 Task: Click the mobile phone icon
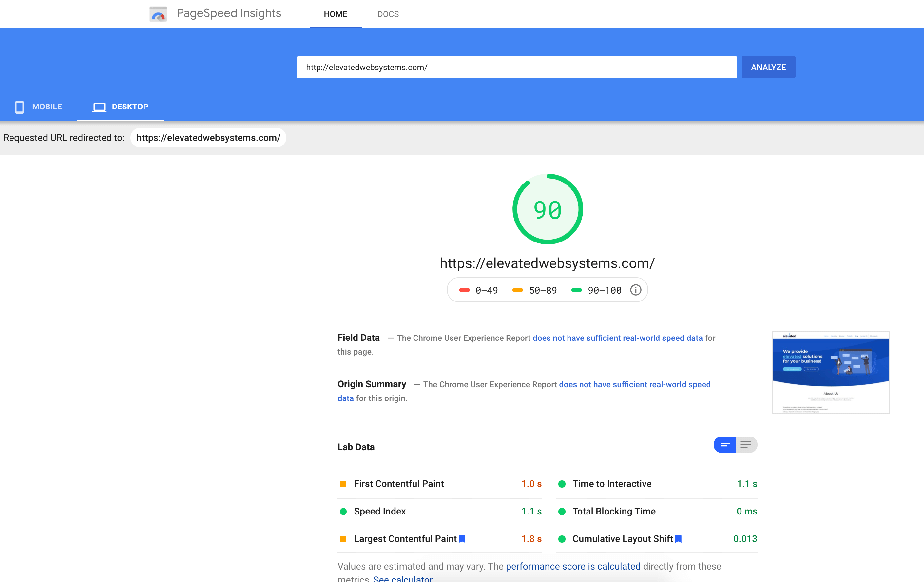click(19, 107)
